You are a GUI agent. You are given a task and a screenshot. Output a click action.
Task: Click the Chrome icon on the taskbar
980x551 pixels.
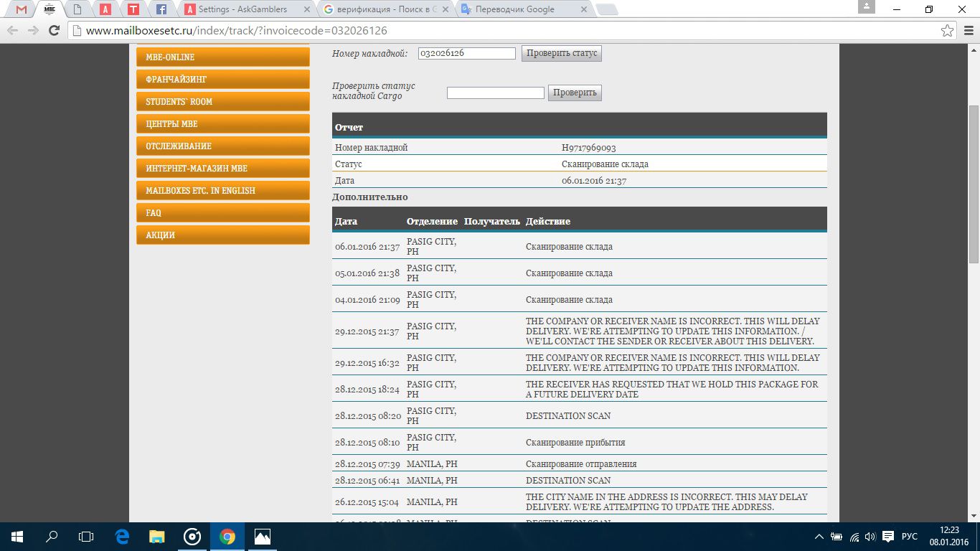[227, 537]
